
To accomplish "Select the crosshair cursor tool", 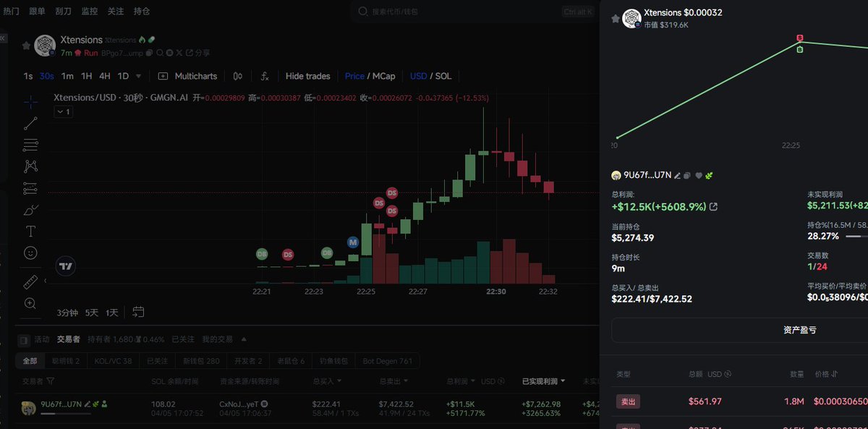I will [x=30, y=101].
